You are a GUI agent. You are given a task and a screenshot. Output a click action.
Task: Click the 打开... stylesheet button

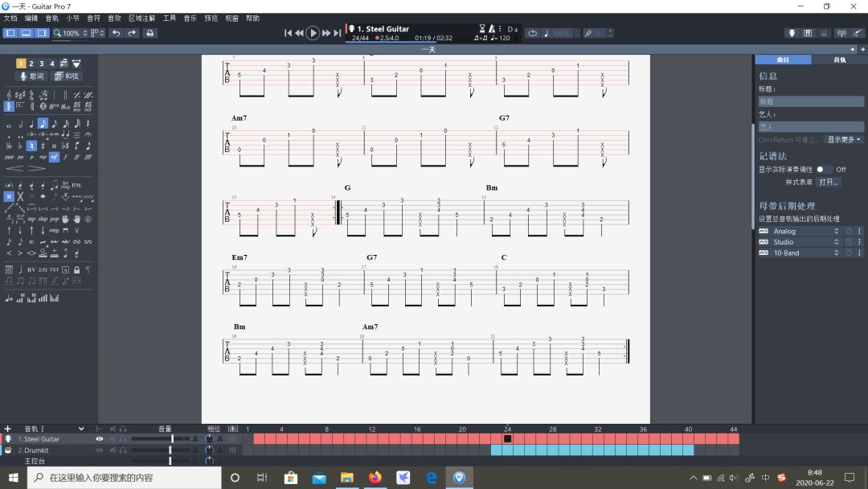tap(828, 182)
